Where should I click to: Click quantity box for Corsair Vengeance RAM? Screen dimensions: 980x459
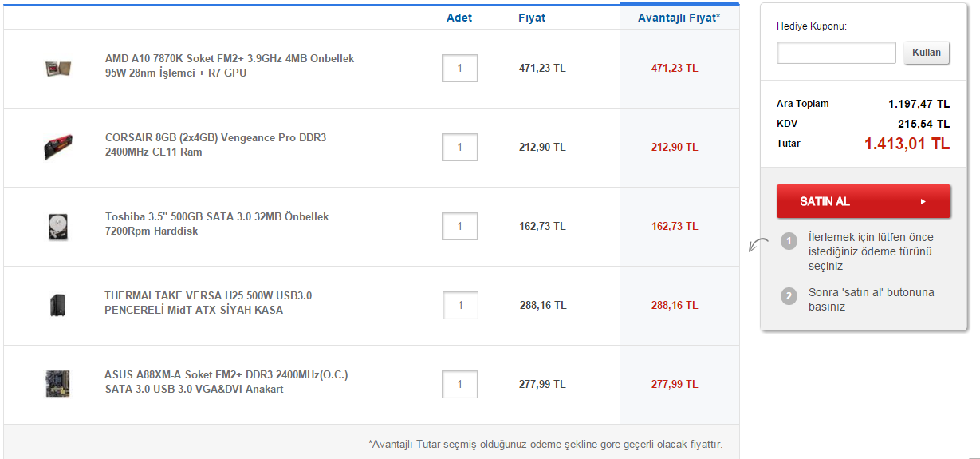460,147
